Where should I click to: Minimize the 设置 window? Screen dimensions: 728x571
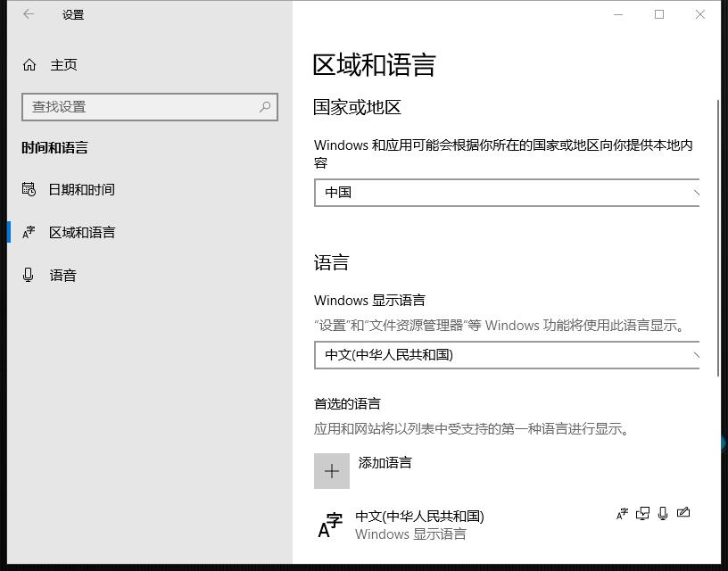pyautogui.click(x=618, y=14)
